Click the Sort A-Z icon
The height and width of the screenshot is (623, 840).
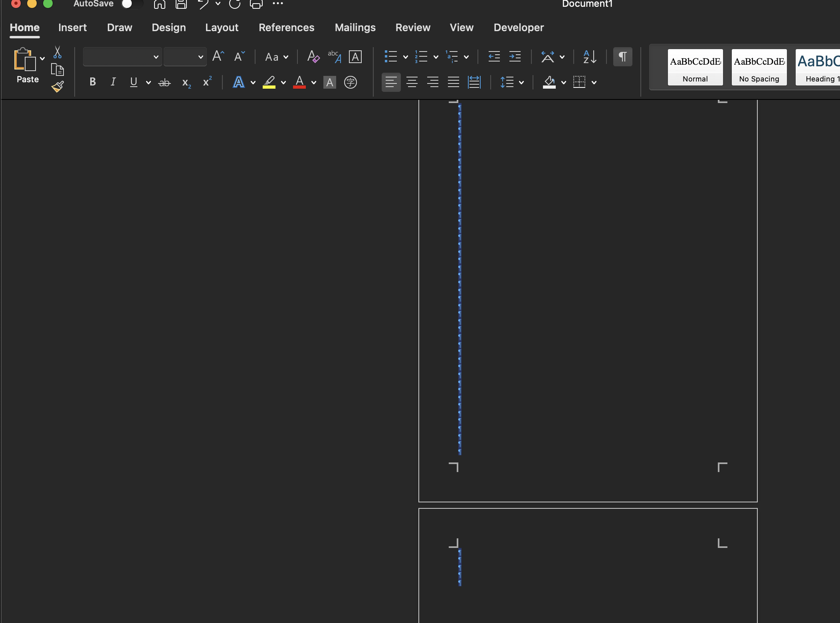pyautogui.click(x=590, y=57)
